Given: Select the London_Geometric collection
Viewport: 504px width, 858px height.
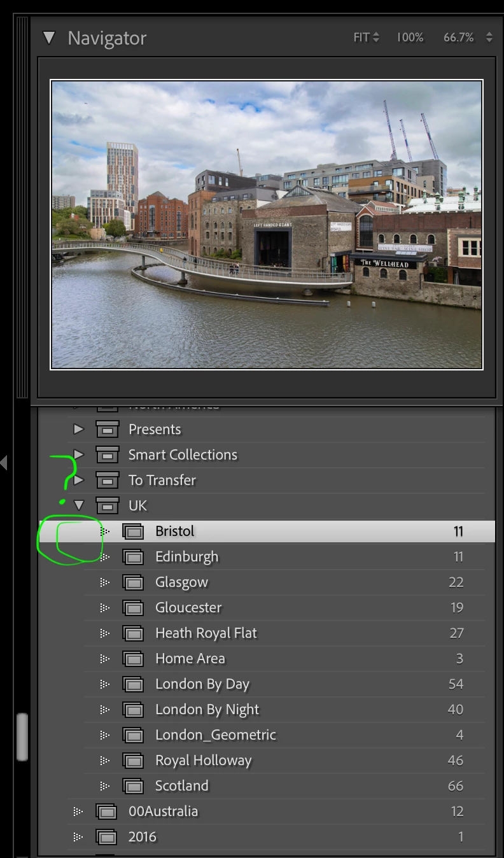Looking at the screenshot, I should click(x=267, y=735).
